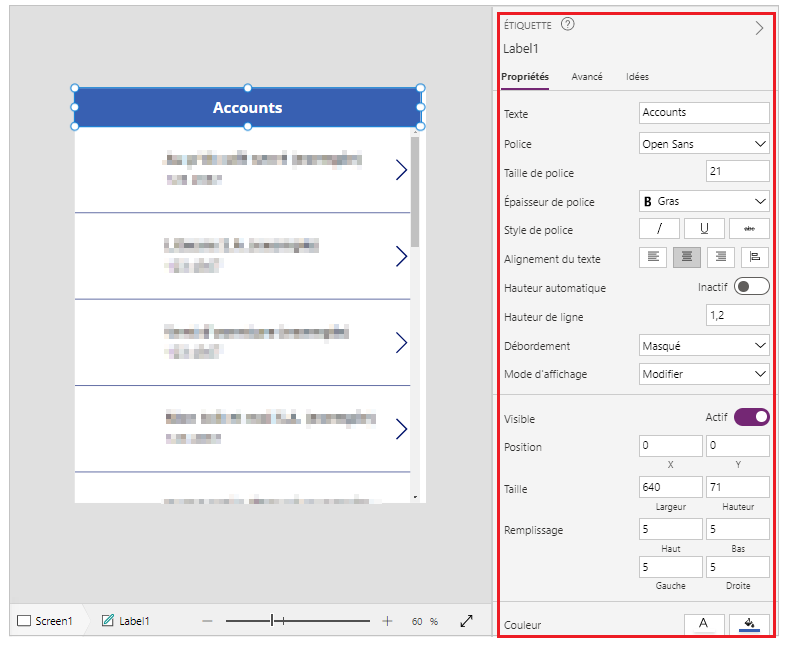This screenshot has height=648, width=787.
Task: Select Label1 in the breadcrumb
Action: 125,621
